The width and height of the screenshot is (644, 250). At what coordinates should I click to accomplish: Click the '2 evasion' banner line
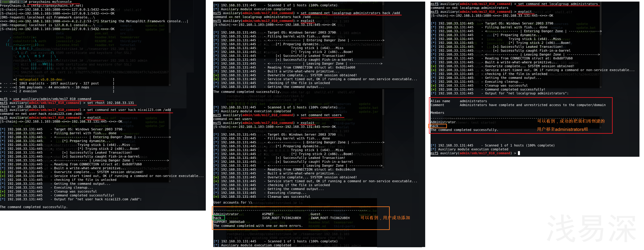[28, 91]
